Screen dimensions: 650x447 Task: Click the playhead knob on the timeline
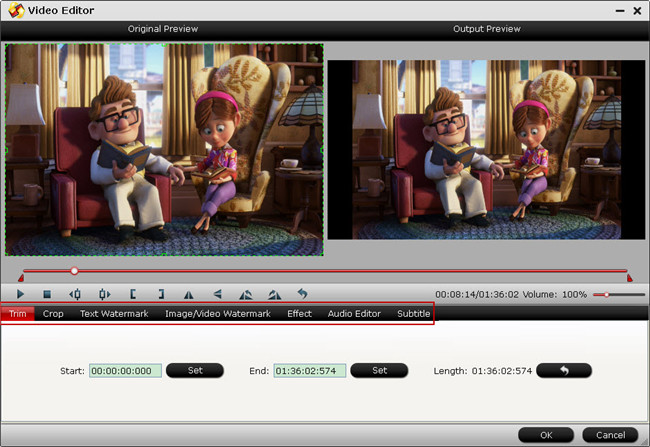coord(74,271)
